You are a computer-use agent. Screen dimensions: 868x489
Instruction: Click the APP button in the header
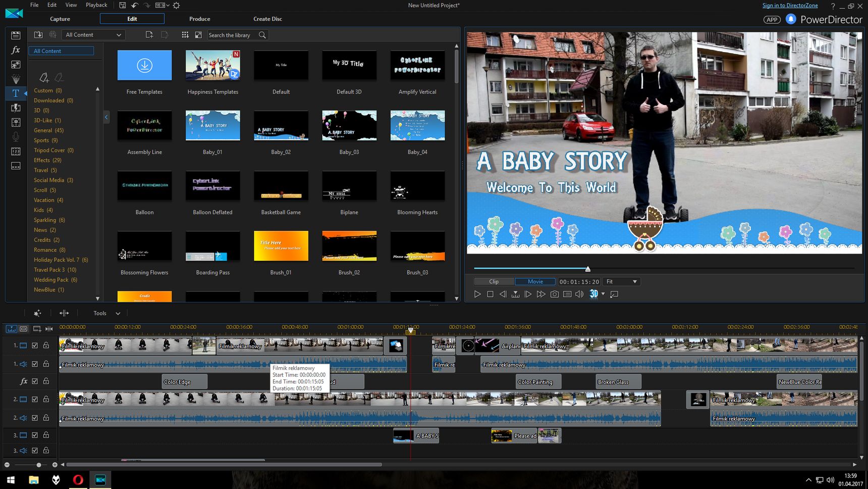tap(772, 20)
